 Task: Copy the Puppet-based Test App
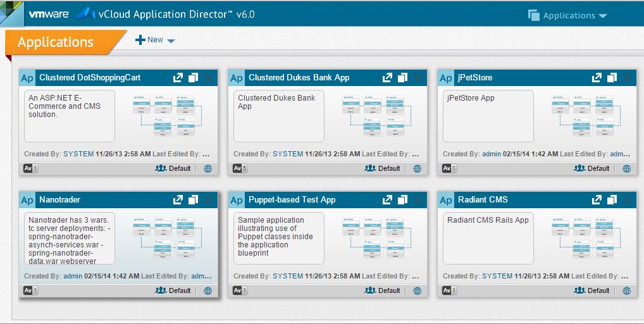402,199
